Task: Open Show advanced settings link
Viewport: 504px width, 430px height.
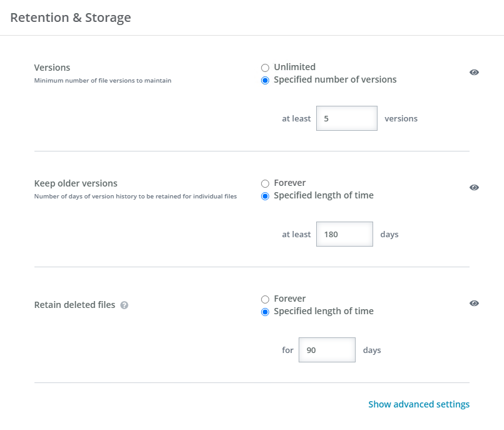Action: click(x=419, y=404)
